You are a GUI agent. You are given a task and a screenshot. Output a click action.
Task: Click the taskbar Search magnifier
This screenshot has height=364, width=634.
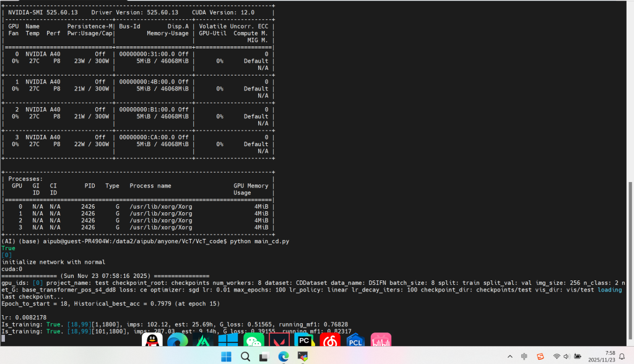(x=245, y=357)
